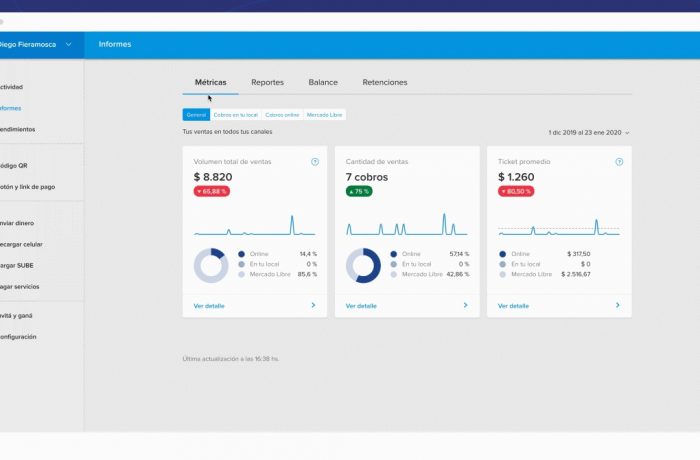This screenshot has width=700, height=460.
Task: Click the green 75% increase badge
Action: 359,191
